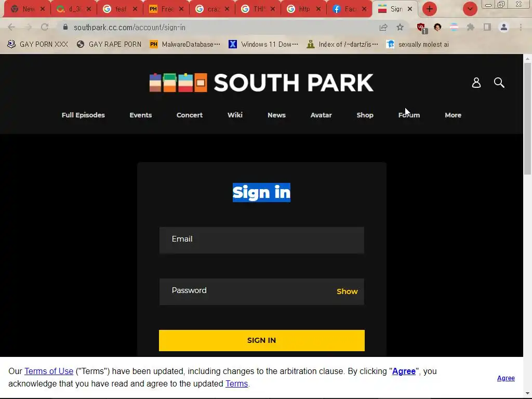Open the News menu item
This screenshot has height=399, width=532.
point(276,115)
